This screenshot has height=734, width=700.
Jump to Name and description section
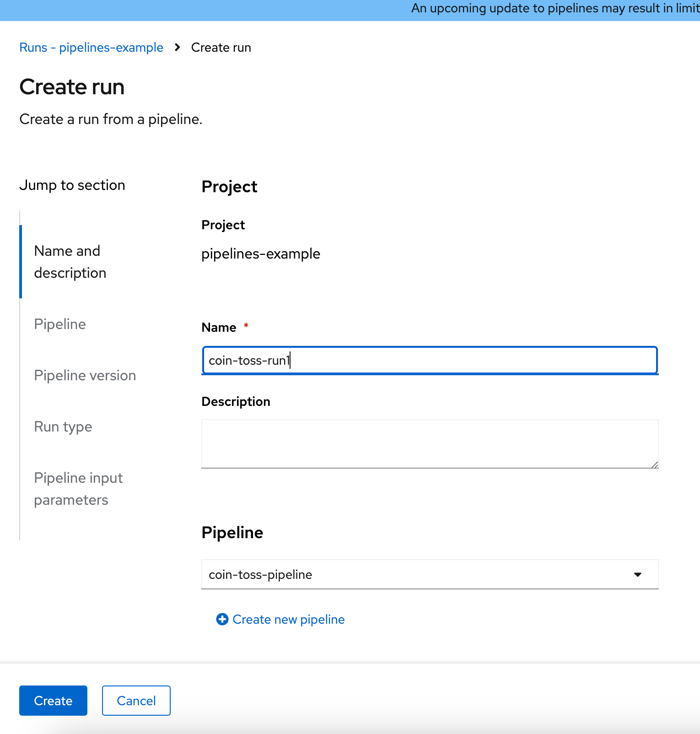[70, 262]
